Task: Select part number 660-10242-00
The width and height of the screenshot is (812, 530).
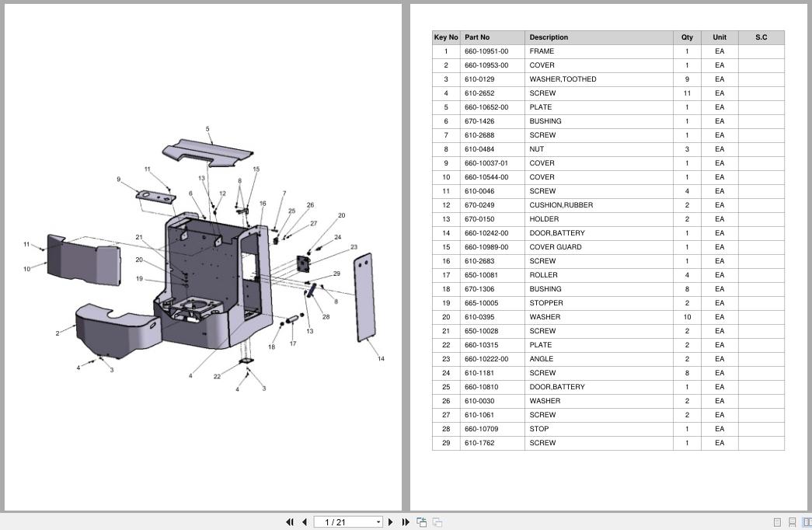Action: click(x=486, y=233)
